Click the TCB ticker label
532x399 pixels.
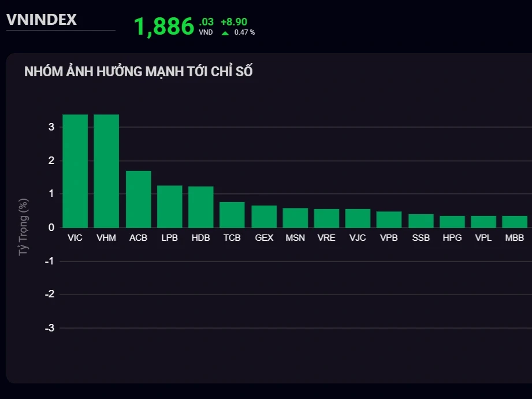[232, 238]
